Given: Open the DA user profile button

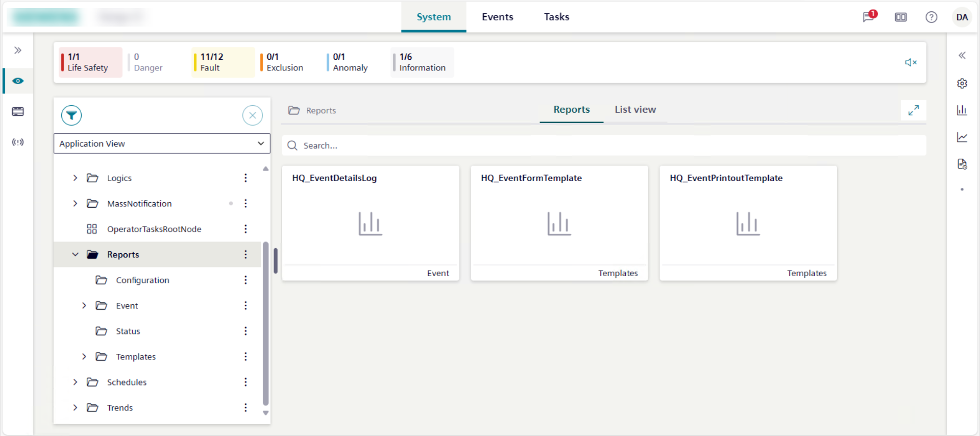Looking at the screenshot, I should [x=962, y=17].
